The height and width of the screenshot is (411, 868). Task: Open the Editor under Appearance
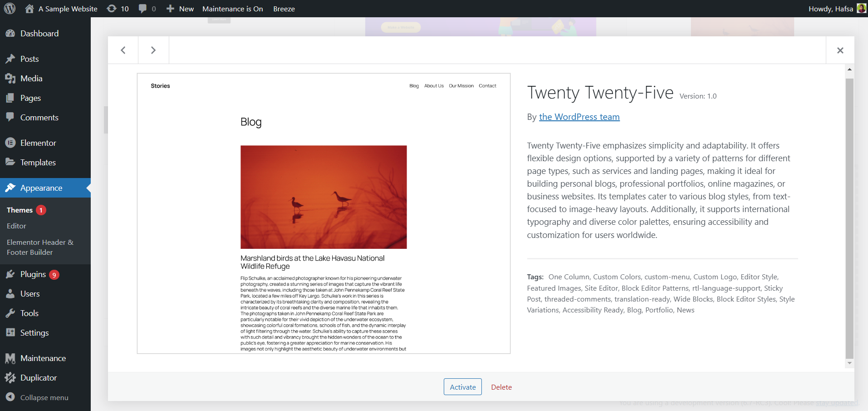pos(16,226)
